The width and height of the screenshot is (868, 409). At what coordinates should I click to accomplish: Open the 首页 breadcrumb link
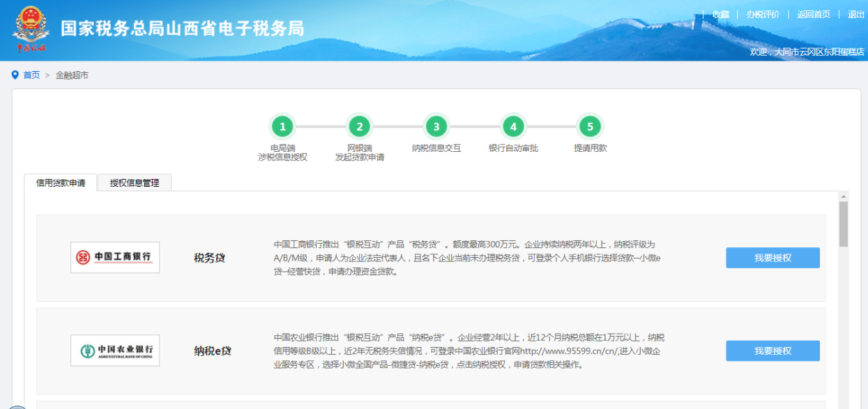coord(31,75)
